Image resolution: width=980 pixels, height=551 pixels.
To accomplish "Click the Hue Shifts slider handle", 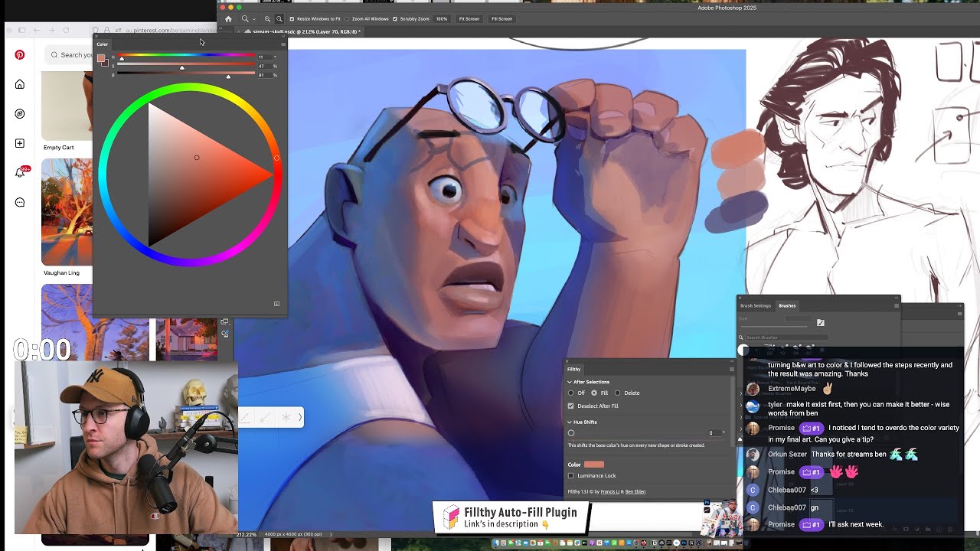I will [x=571, y=433].
